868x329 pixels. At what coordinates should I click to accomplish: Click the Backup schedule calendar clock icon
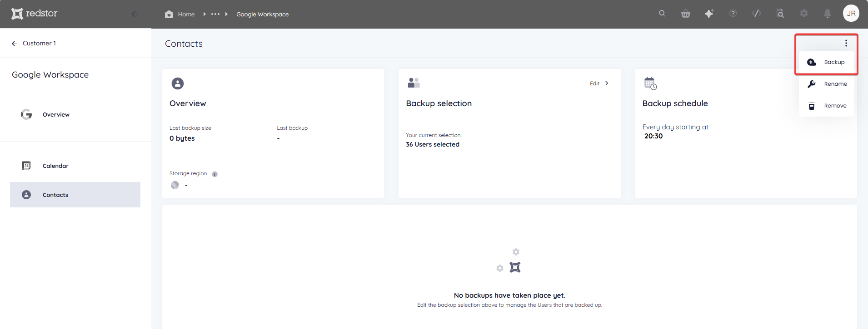pyautogui.click(x=650, y=83)
